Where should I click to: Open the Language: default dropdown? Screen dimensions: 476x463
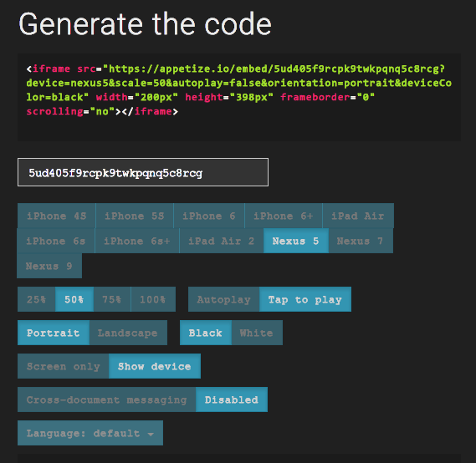90,433
